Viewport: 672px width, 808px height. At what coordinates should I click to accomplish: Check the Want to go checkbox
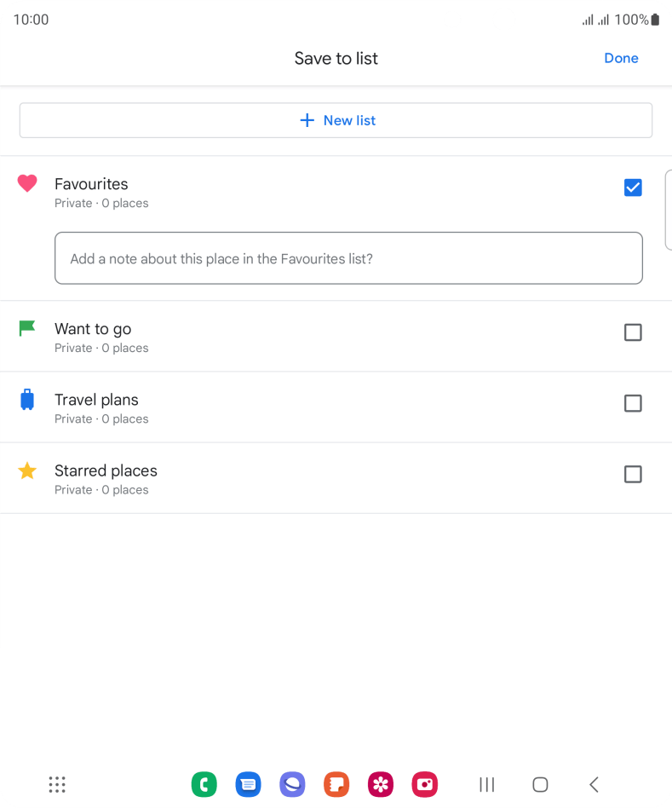click(x=633, y=332)
